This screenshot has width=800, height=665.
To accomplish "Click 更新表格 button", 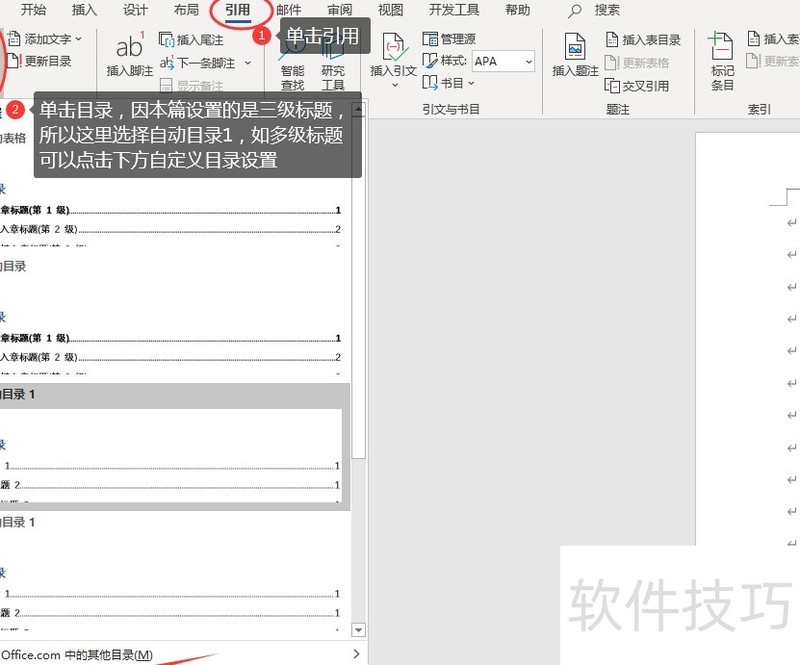I will click(x=637, y=63).
